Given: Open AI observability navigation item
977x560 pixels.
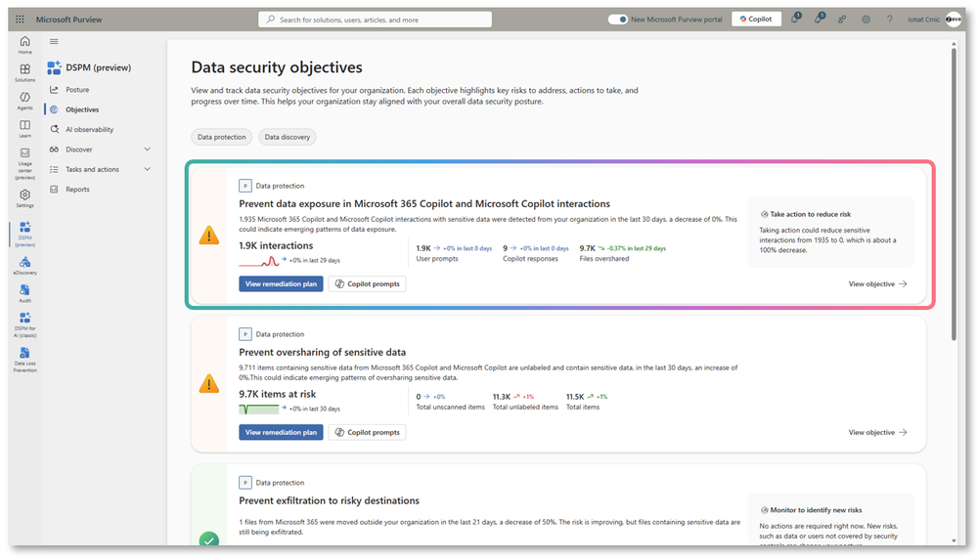Looking at the screenshot, I should click(x=89, y=129).
